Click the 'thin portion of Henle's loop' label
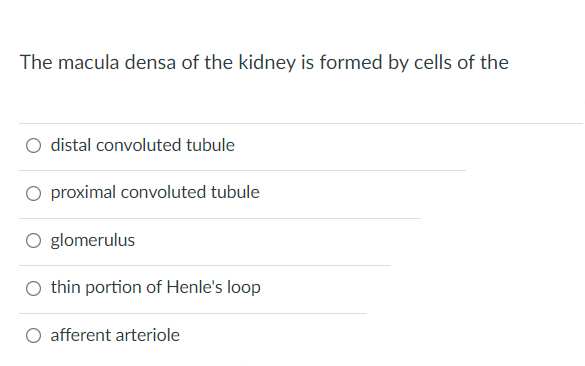 point(156,288)
